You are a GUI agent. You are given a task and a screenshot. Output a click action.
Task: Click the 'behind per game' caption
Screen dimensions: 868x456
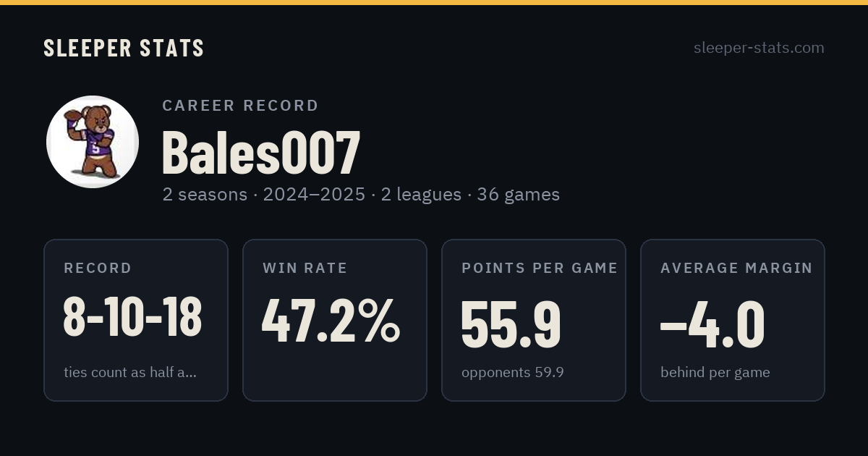[x=715, y=373]
